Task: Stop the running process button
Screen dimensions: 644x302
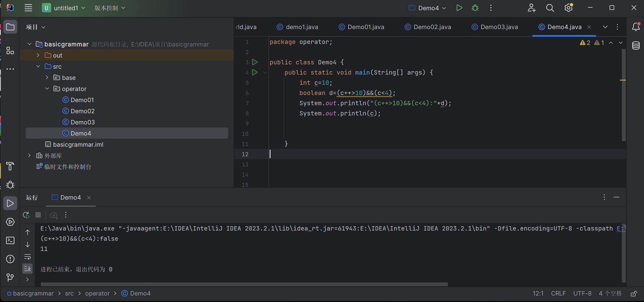Action: coord(38,215)
